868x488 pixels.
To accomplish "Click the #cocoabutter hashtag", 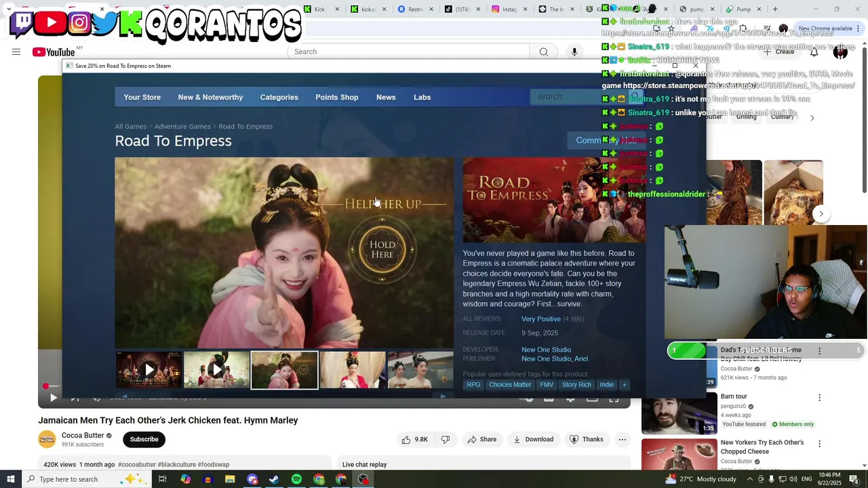I will [136, 464].
